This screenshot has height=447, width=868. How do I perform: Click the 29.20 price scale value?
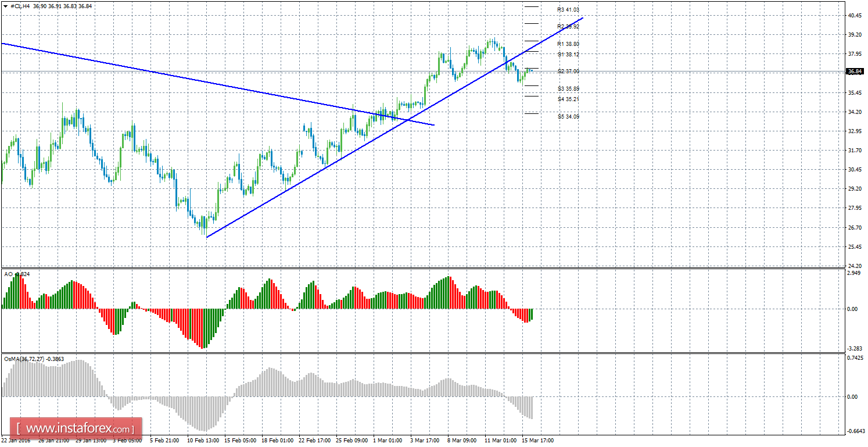point(855,189)
